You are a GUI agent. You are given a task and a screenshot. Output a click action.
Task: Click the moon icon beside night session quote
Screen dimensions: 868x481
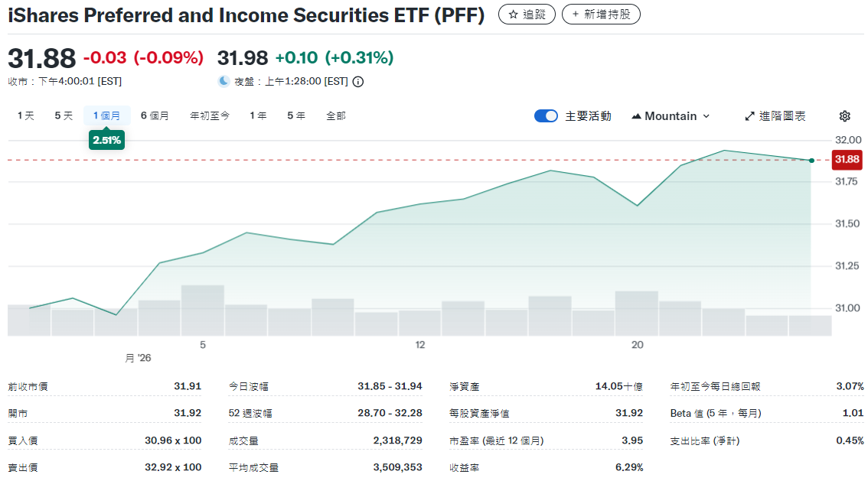tap(222, 80)
